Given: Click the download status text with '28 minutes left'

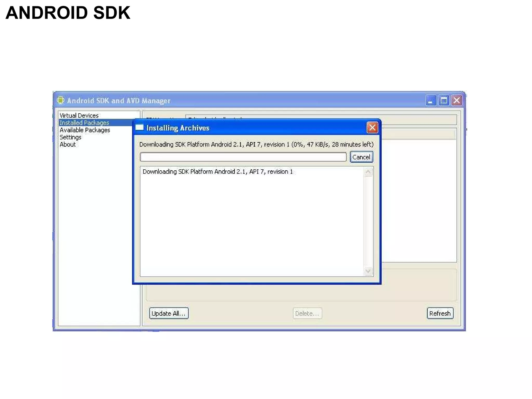Looking at the screenshot, I should click(256, 144).
